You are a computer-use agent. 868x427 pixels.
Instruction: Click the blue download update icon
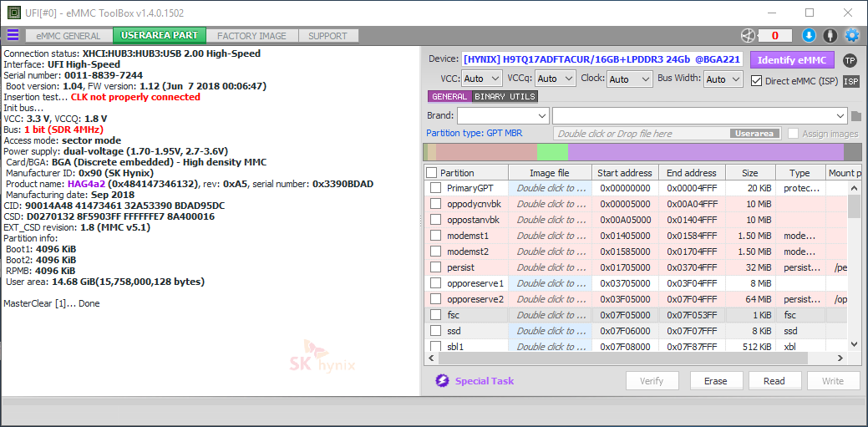coord(809,35)
